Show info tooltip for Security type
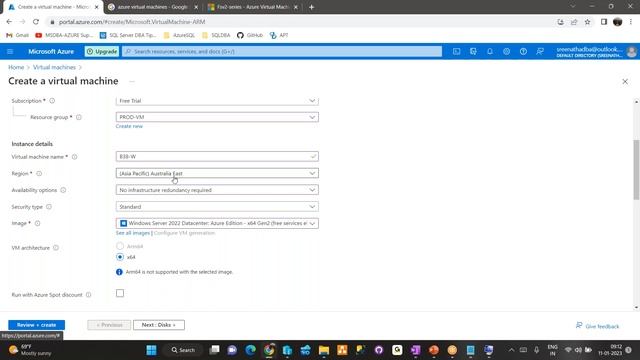Image resolution: width=640 pixels, height=360 pixels. click(x=49, y=207)
